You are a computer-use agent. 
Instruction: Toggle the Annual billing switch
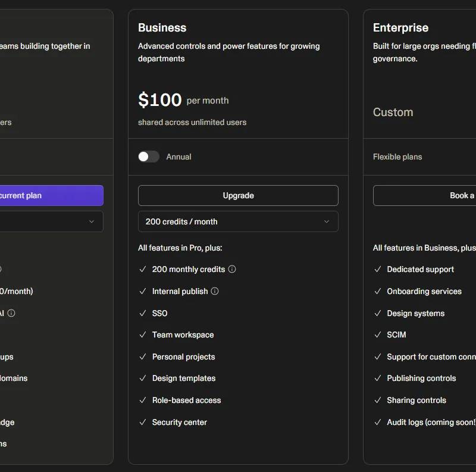point(149,157)
